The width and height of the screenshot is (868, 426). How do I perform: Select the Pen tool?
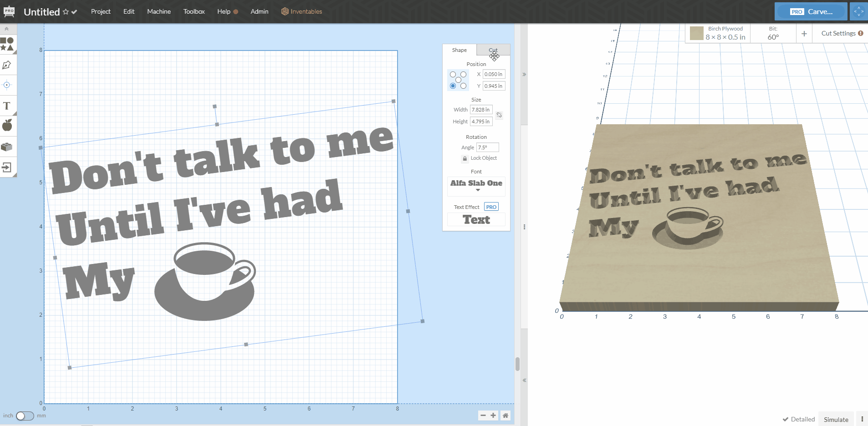point(7,65)
